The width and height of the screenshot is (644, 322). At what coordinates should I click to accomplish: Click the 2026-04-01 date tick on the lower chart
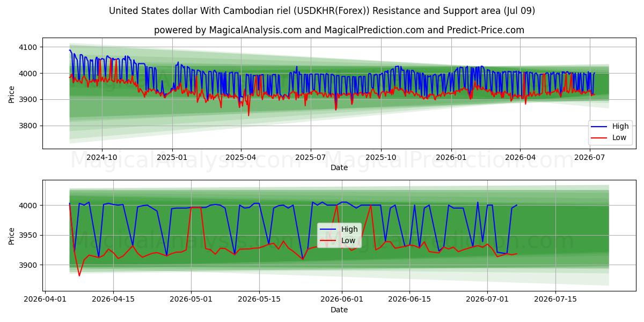point(45,299)
